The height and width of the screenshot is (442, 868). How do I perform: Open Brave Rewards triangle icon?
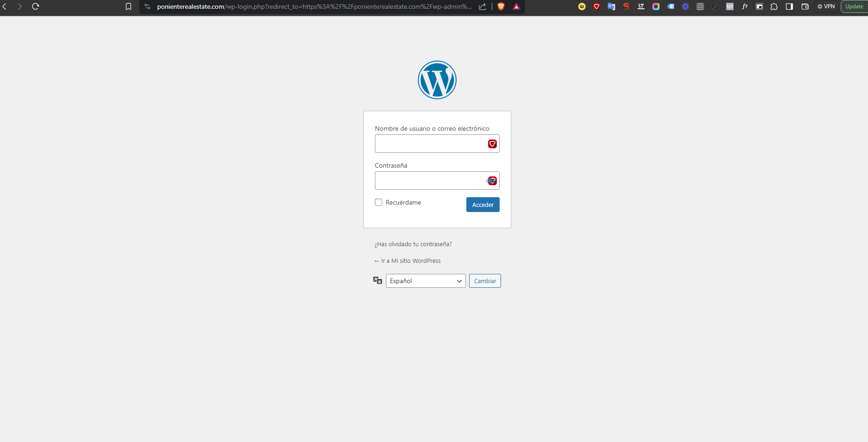[x=516, y=6]
